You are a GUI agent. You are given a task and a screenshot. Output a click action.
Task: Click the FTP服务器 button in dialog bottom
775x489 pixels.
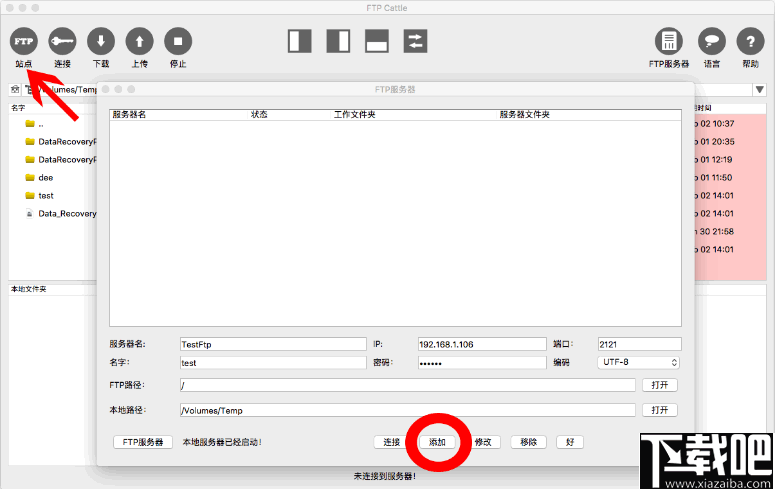(143, 442)
